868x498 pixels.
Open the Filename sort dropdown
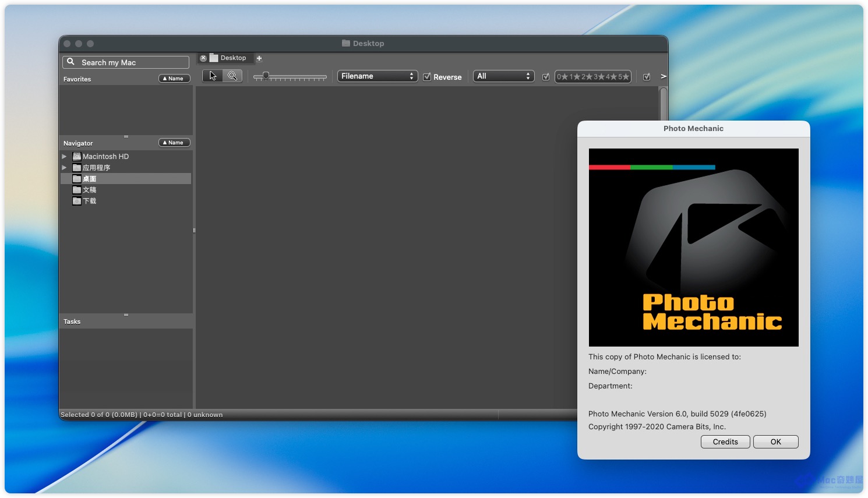point(377,76)
